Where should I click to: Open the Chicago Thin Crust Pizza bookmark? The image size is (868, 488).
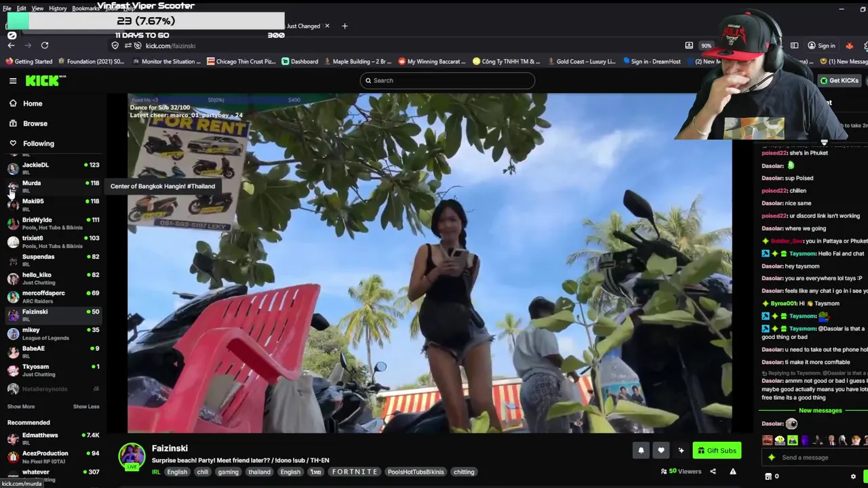click(241, 62)
